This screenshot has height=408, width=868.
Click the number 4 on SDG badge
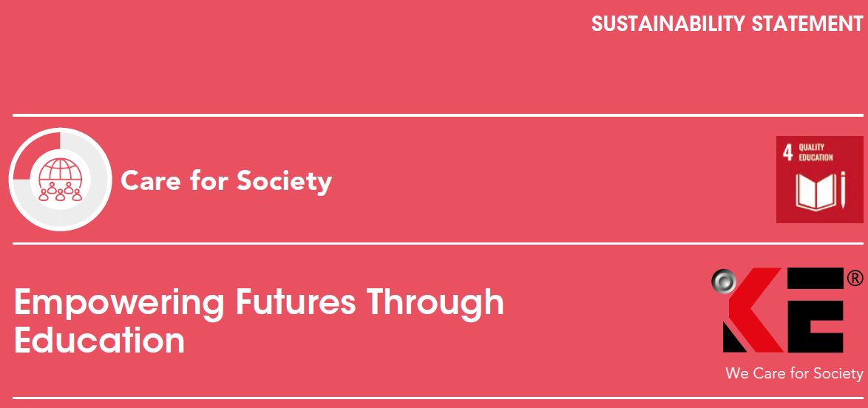pyautogui.click(x=787, y=152)
